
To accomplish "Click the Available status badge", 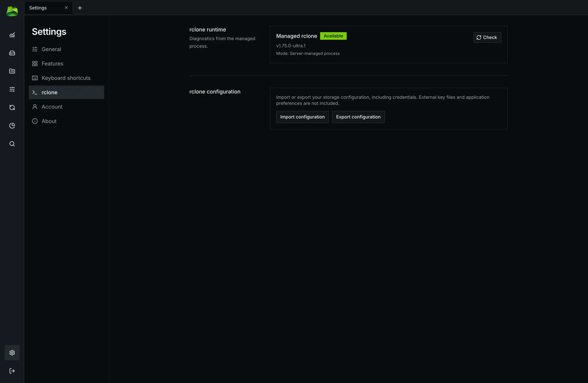I will click(333, 36).
